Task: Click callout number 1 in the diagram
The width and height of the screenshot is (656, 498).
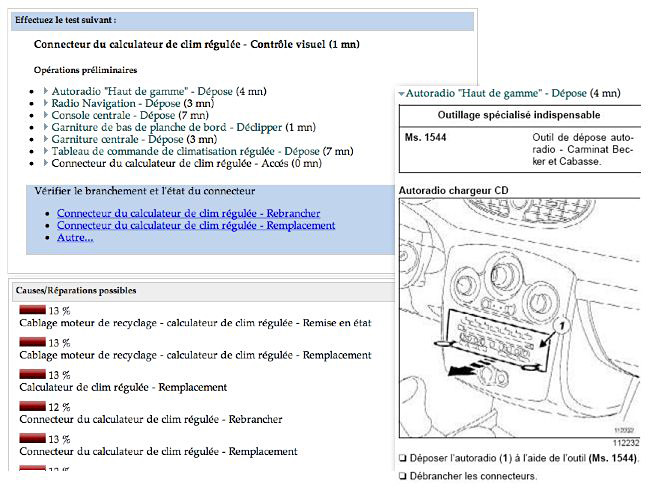Action: (562, 325)
